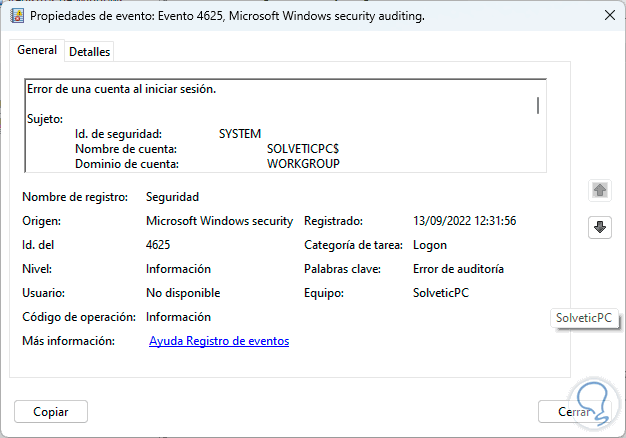
Task: Click the Event Viewer icon in title bar
Action: coord(17,16)
